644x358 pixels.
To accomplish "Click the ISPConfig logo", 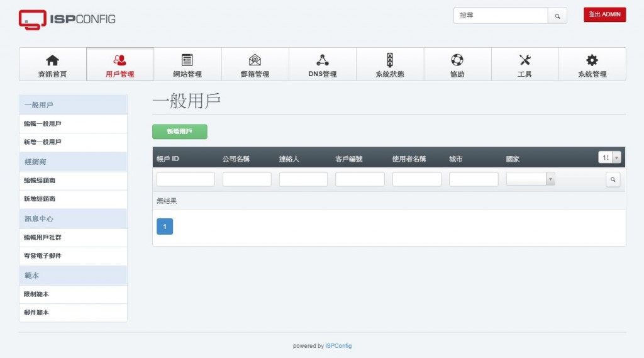I will tap(67, 20).
